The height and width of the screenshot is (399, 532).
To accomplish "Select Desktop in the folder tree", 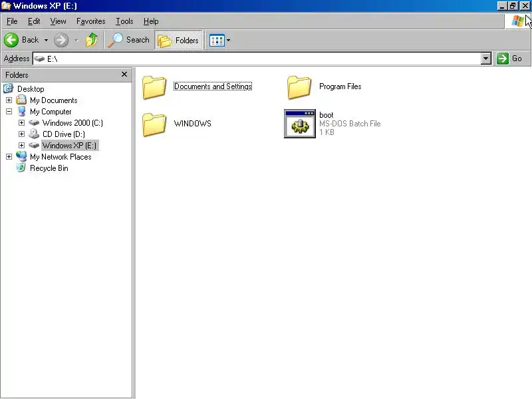I will pos(31,89).
